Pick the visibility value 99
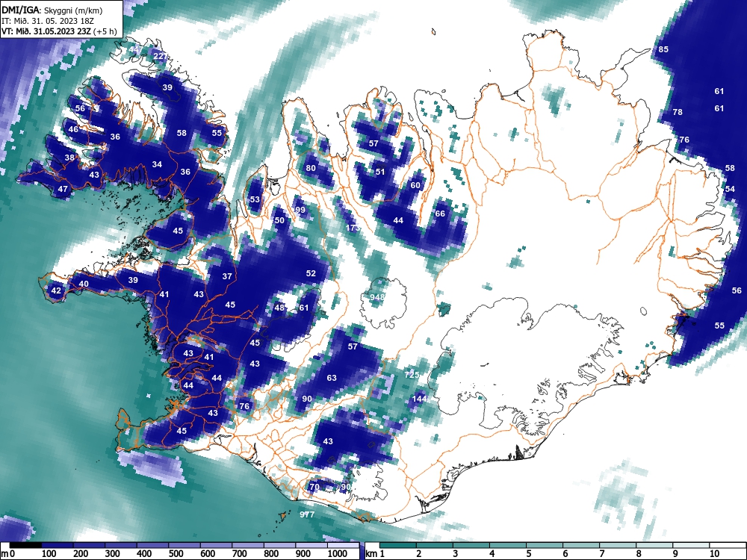The width and height of the screenshot is (747, 560). tap(300, 210)
